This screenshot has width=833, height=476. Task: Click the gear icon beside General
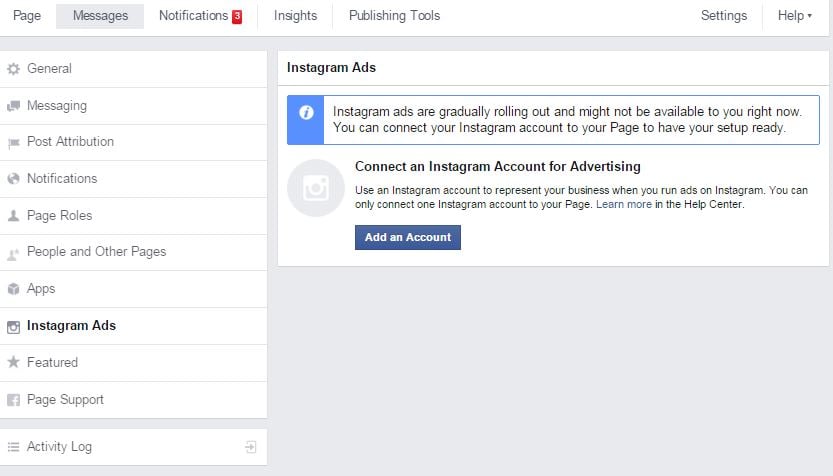13,69
